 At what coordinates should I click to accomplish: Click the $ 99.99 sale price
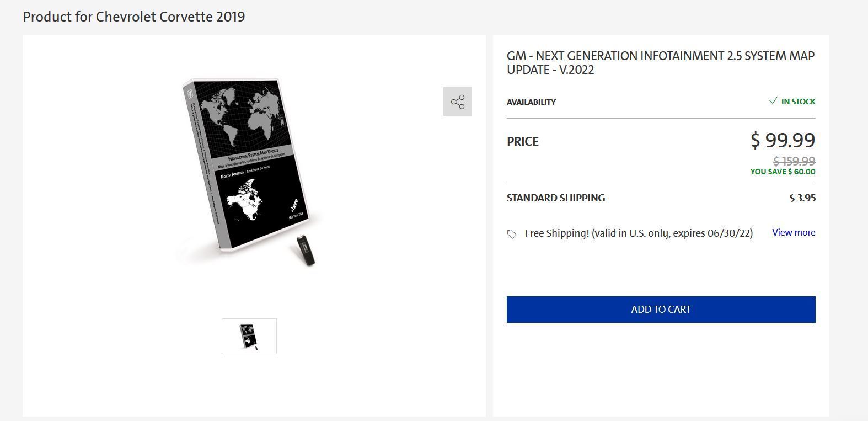(x=783, y=140)
